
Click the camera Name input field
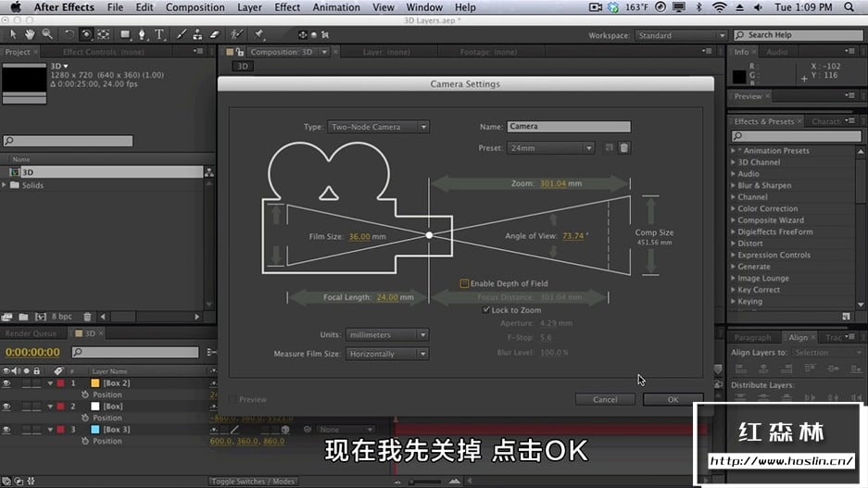569,127
